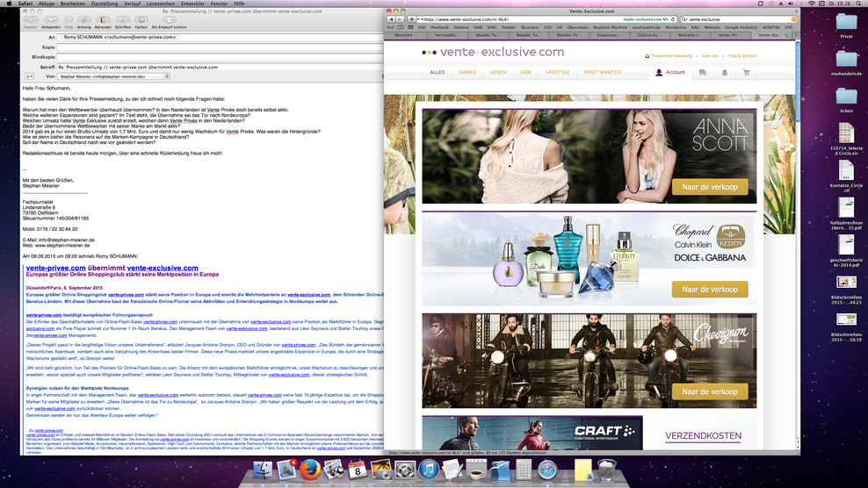Open the Ablage menu
This screenshot has width=868, height=488.
(46, 4)
